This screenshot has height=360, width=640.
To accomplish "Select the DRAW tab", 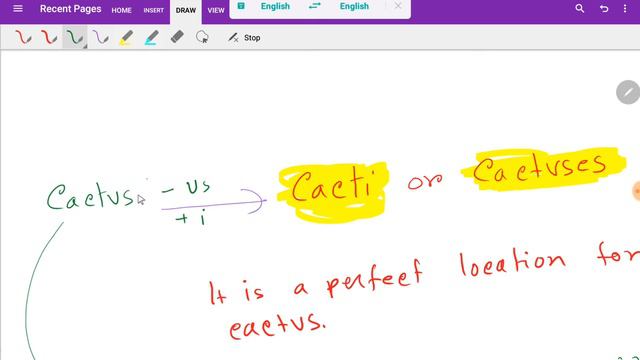I will pos(186,11).
